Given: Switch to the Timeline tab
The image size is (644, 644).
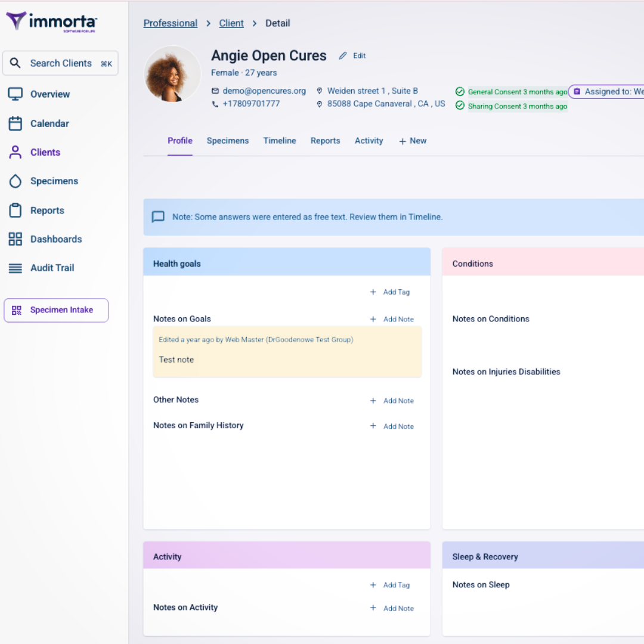Looking at the screenshot, I should click(x=280, y=141).
